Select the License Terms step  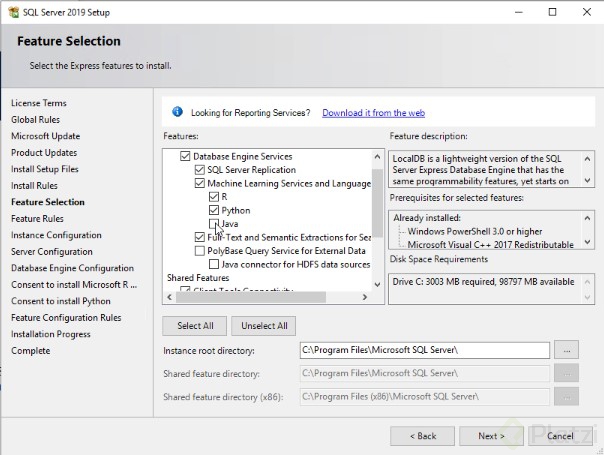pos(39,103)
